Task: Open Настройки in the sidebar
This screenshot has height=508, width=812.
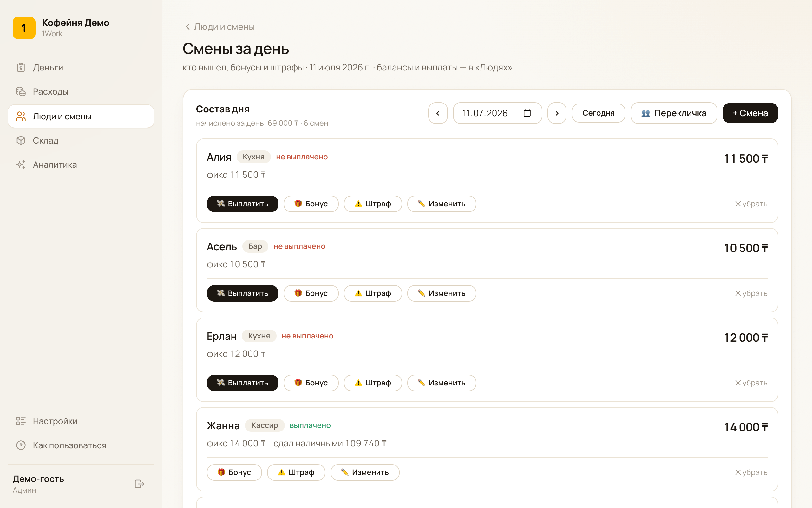Action: (81, 421)
